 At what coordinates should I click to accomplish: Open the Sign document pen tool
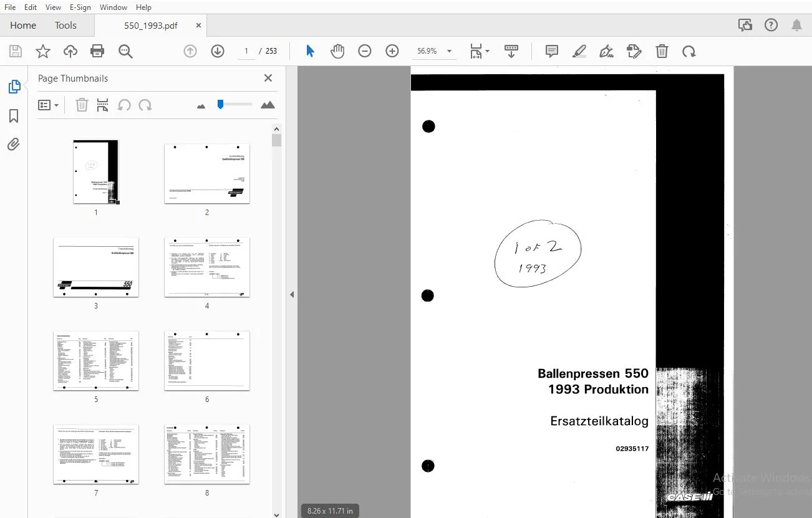607,51
